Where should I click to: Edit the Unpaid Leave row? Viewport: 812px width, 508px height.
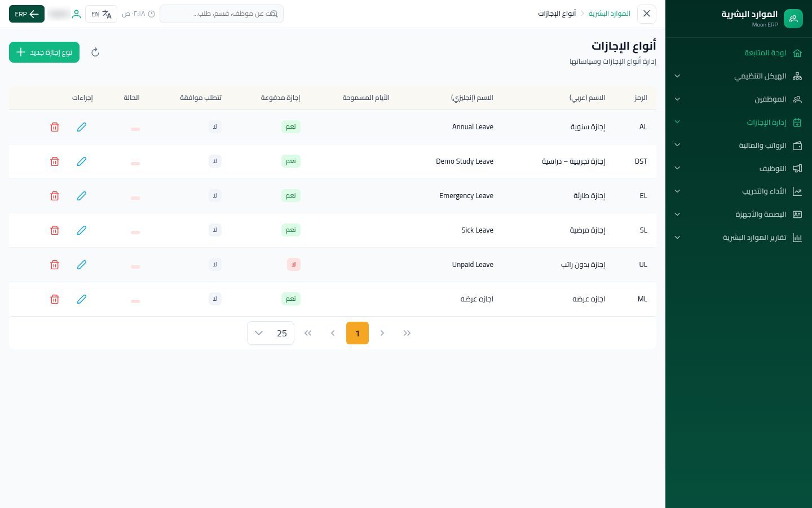82,265
